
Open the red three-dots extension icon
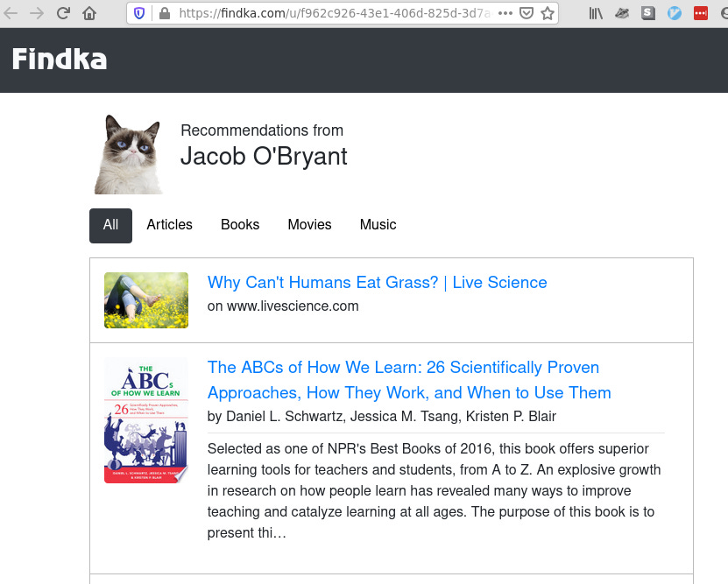(x=701, y=13)
